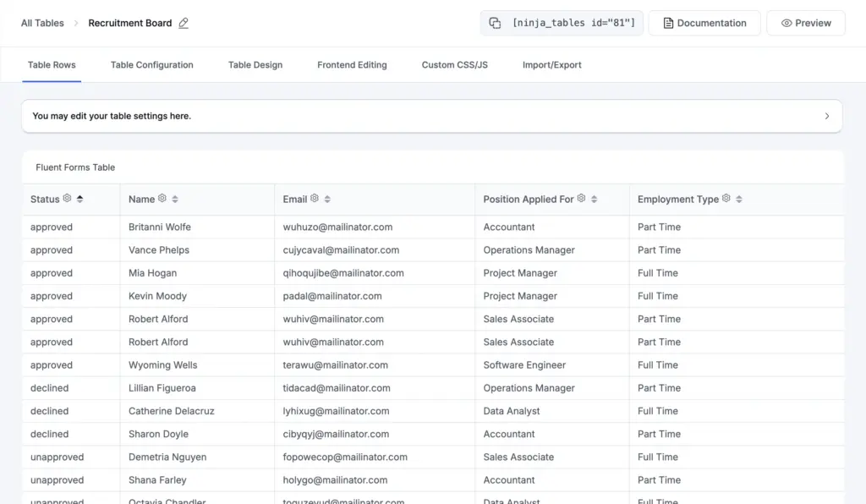The height and width of the screenshot is (504, 866).
Task: Click the Recruitment Board title
Action: point(129,23)
